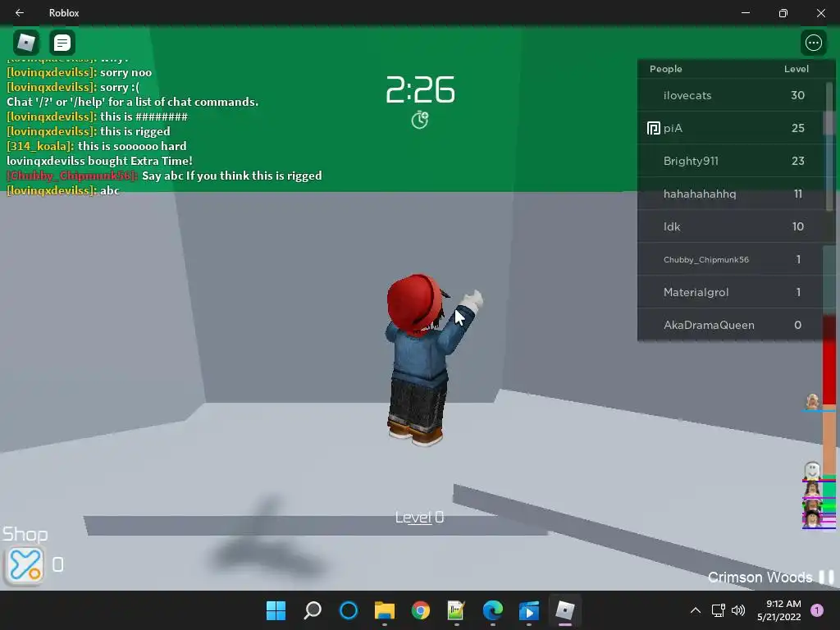Select Chubby_Chipmunk56 in the leaderboard
This screenshot has width=840, height=630.
[729, 259]
